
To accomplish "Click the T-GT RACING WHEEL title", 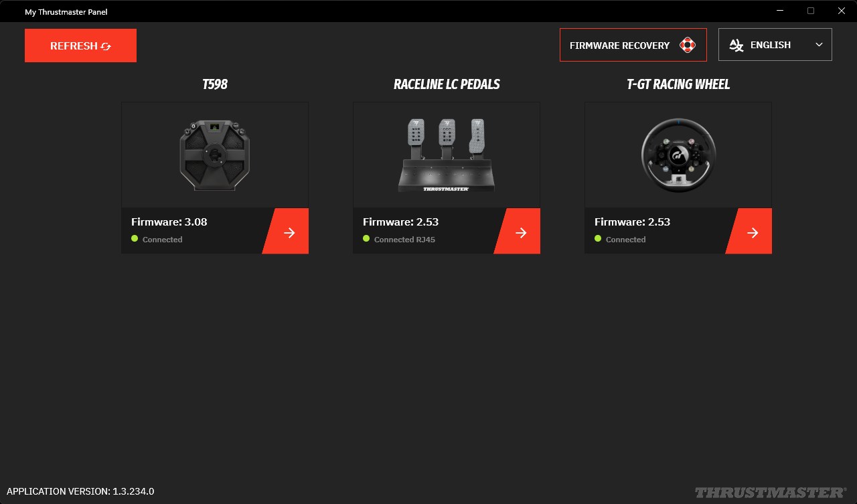I will click(678, 84).
